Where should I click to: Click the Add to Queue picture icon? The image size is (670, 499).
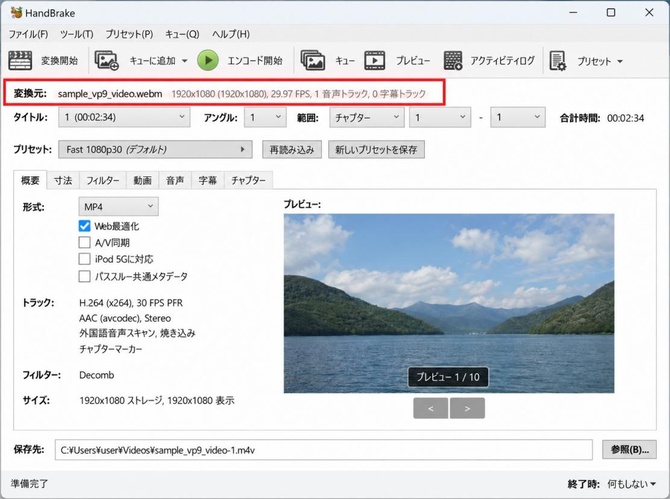pos(106,61)
